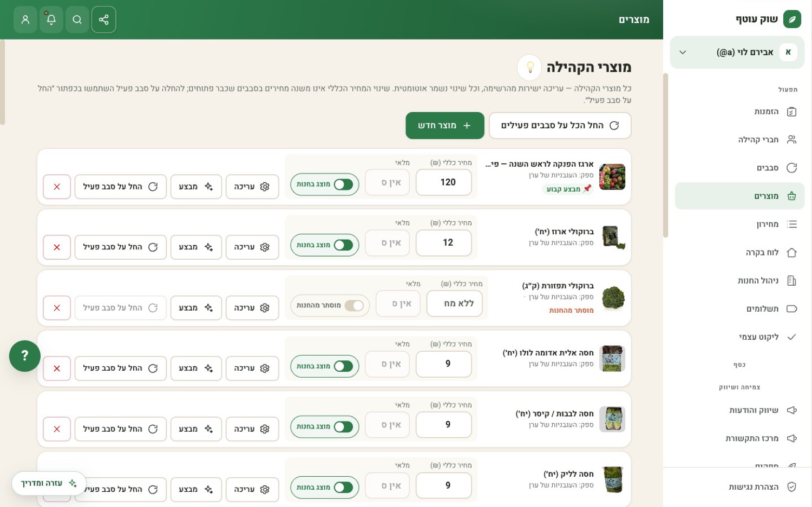Open user profile icon in header
The image size is (812, 507).
click(x=25, y=19)
